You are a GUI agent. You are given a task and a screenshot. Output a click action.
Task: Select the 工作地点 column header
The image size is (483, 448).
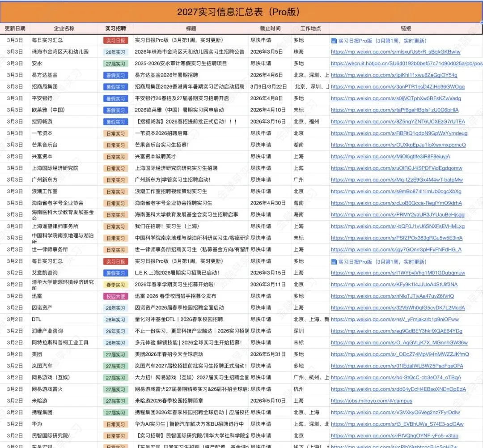(310, 28)
